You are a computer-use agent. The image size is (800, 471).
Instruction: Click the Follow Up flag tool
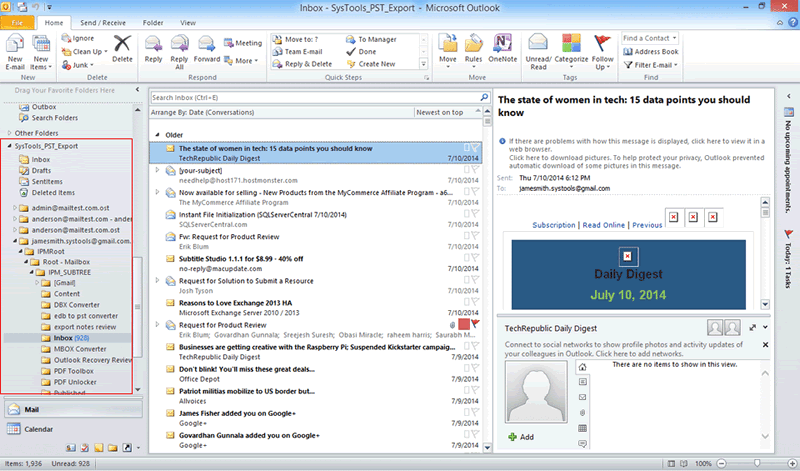coord(603,52)
